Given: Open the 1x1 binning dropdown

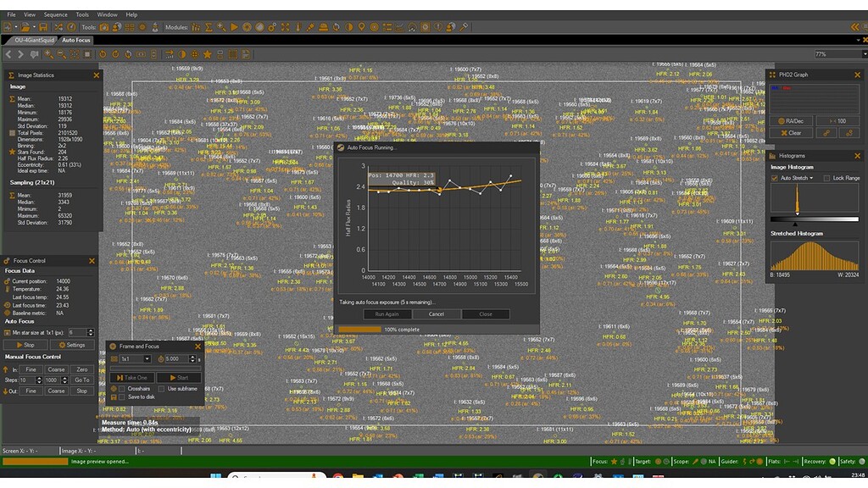Looking at the screenshot, I should coord(146,359).
